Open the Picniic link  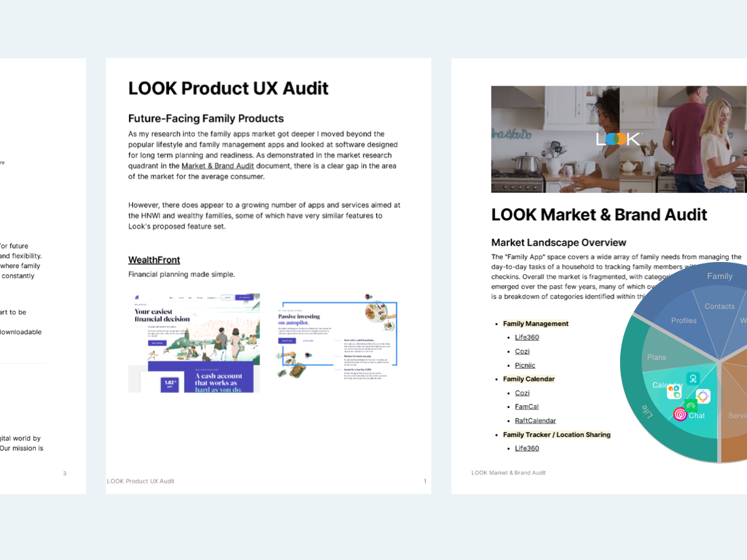click(525, 365)
